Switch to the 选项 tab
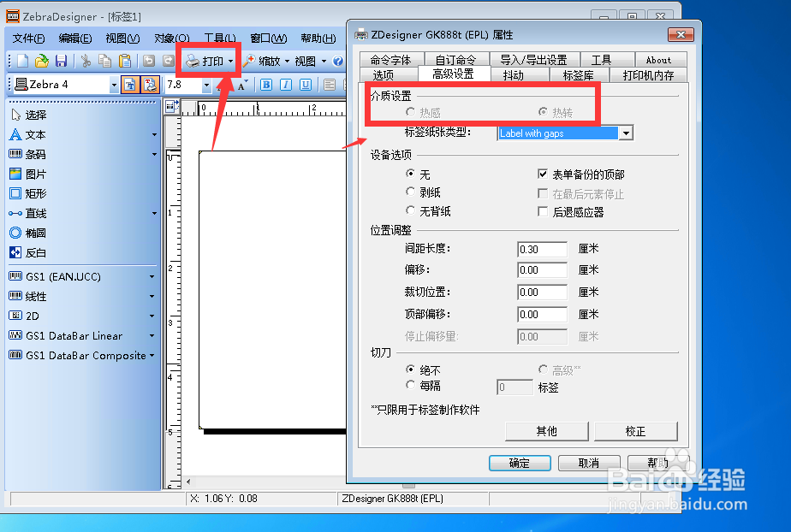 click(383, 75)
